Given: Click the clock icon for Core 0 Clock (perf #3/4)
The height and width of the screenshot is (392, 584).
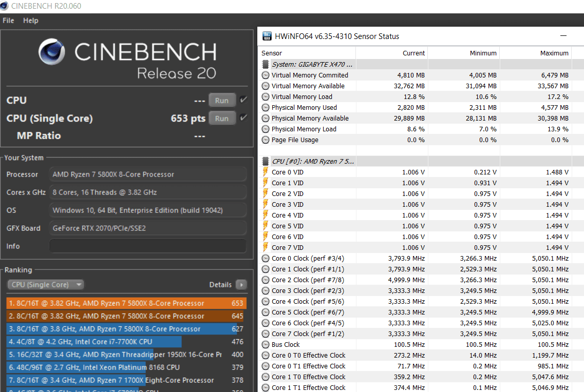Looking at the screenshot, I should (266, 259).
